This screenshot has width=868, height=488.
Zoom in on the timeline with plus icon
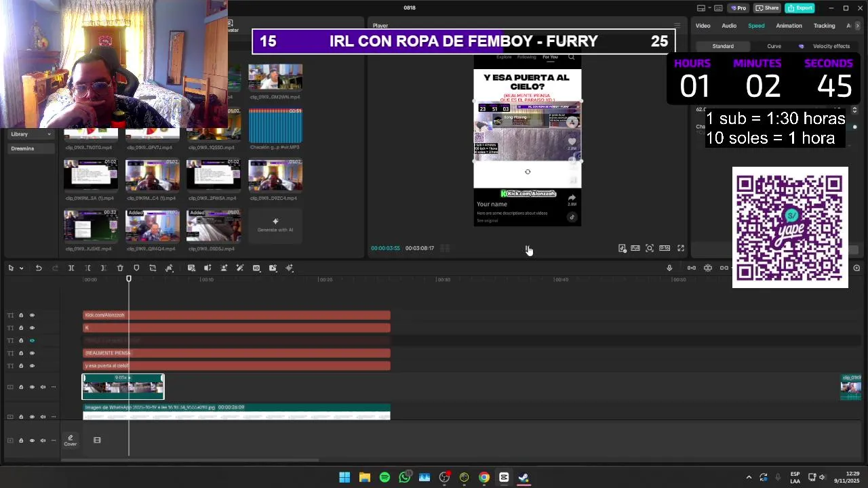coord(856,268)
